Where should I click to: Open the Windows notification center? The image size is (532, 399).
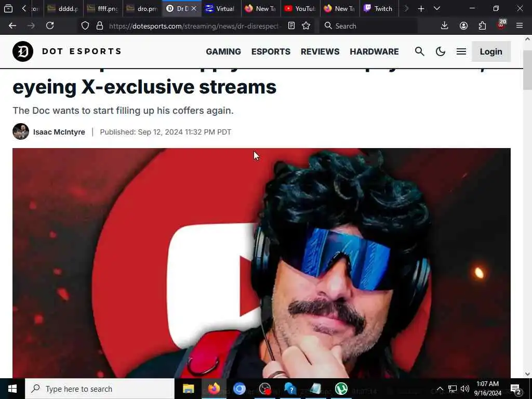[516, 389]
